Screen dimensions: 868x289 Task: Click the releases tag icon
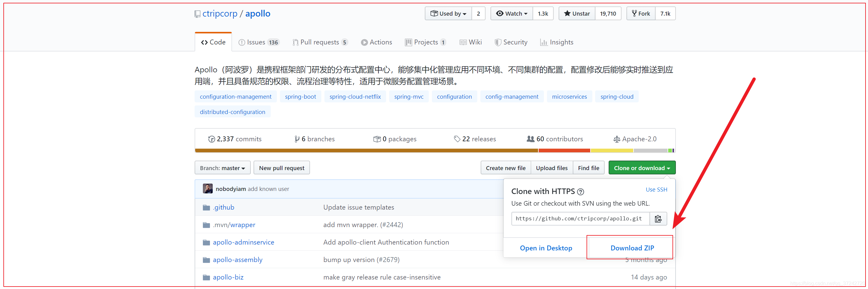[x=457, y=139]
